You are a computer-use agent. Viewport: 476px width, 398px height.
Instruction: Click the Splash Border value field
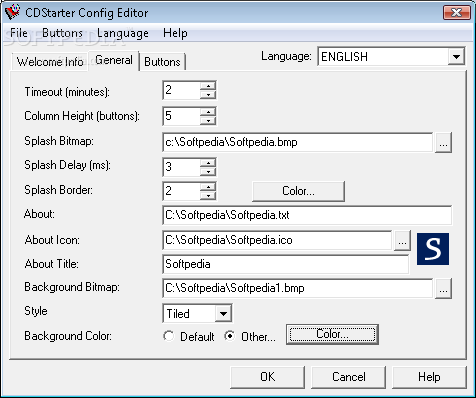pos(182,191)
